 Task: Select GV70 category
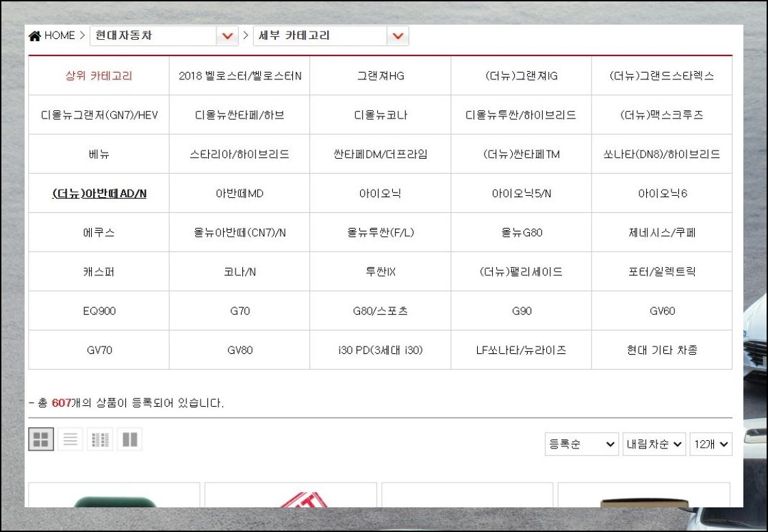tap(99, 351)
